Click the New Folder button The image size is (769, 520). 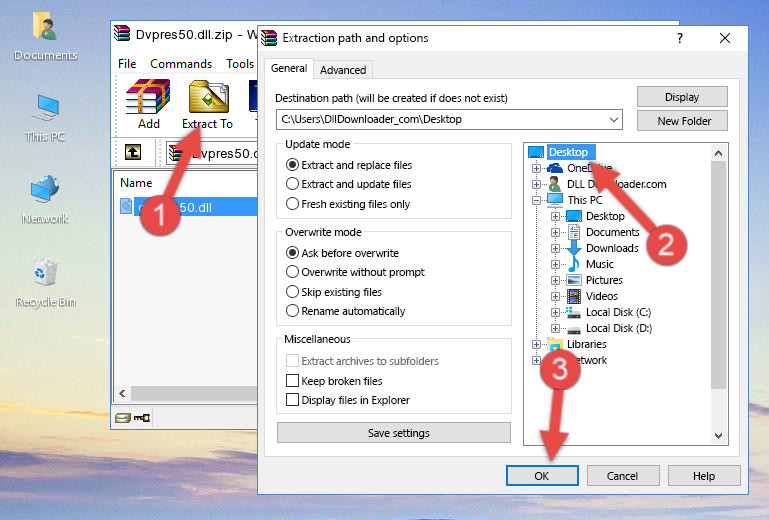(682, 121)
